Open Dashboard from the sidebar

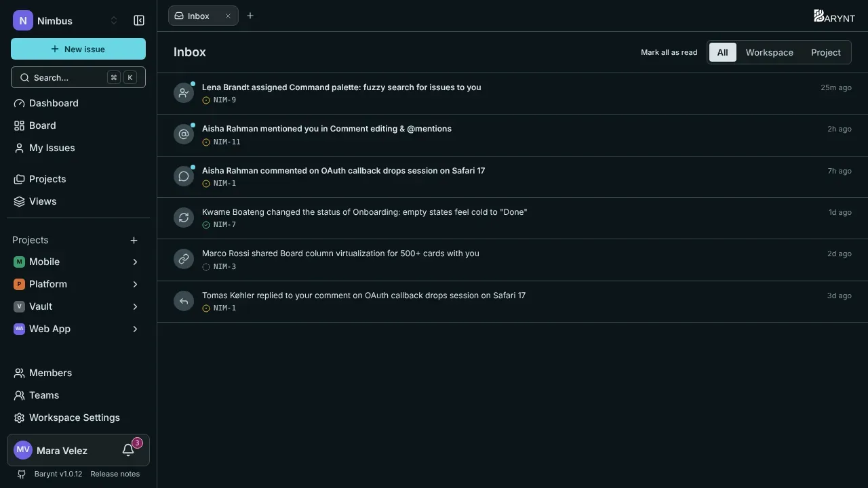[x=78, y=103]
